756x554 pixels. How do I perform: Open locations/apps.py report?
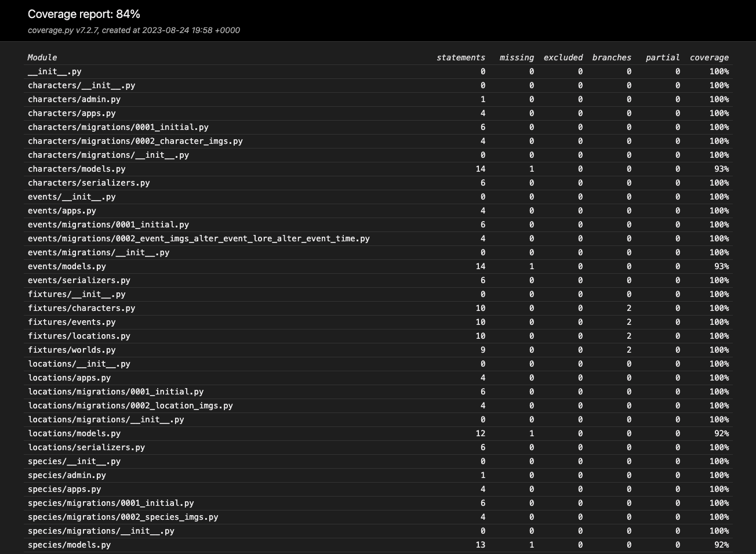(69, 378)
